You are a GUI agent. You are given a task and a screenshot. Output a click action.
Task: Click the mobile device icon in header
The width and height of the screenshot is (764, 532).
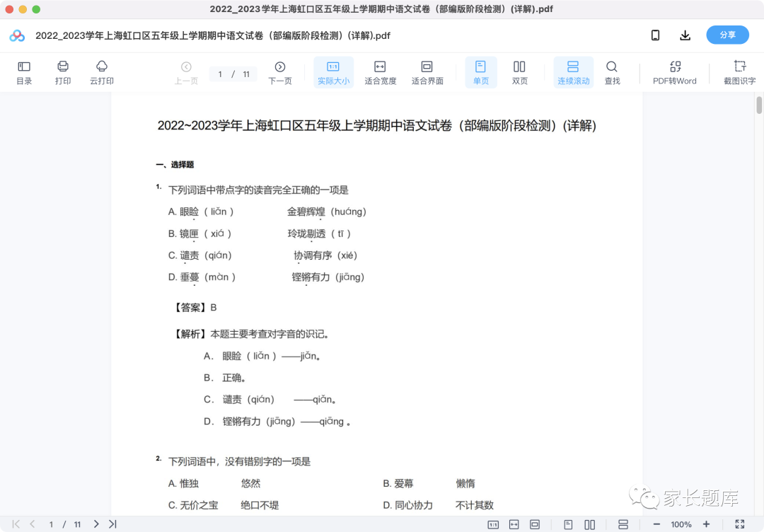[655, 35]
